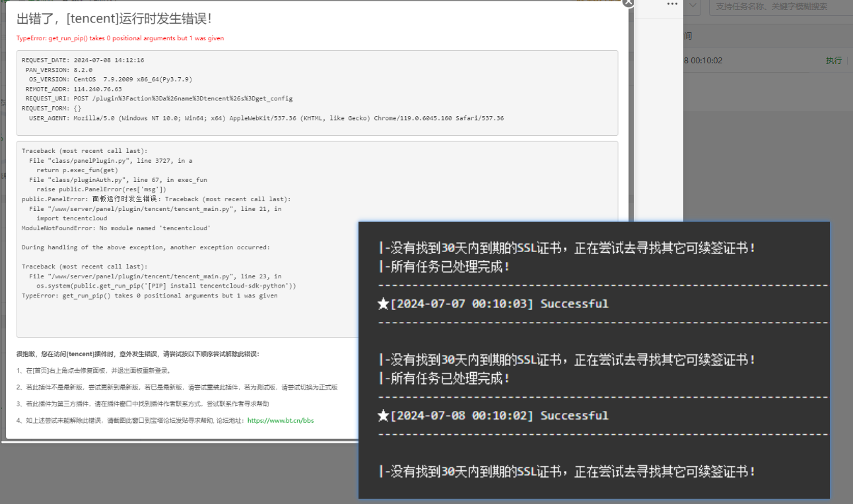Click the 2024-07-07 00:10:03 Successful log line

pyautogui.click(x=493, y=303)
